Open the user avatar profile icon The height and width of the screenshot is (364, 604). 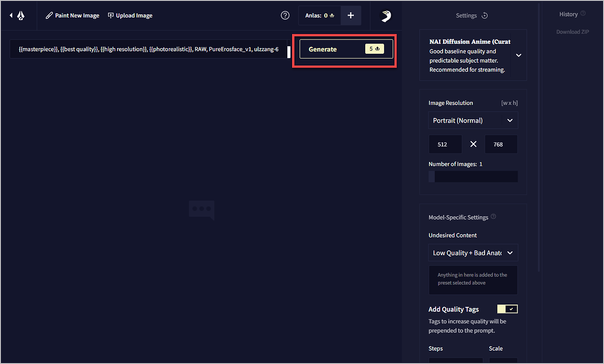point(386,16)
